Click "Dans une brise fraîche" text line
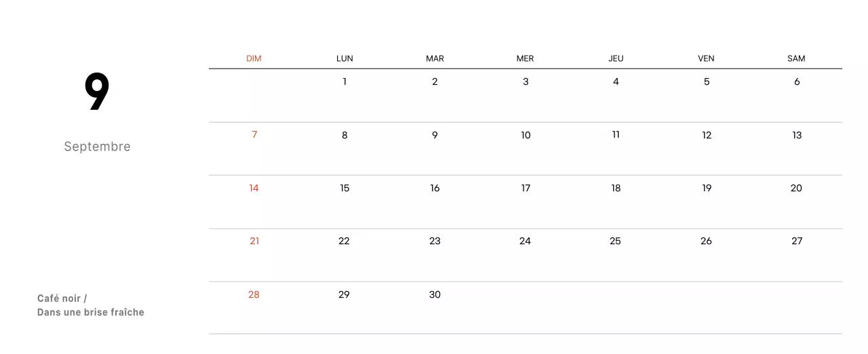 tap(91, 313)
